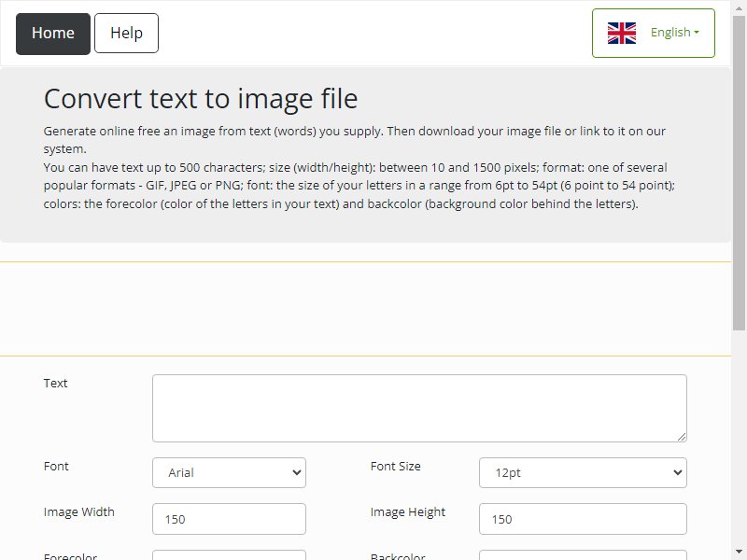This screenshot has width=747, height=560.
Task: Click the Text field label
Action: [x=55, y=383]
